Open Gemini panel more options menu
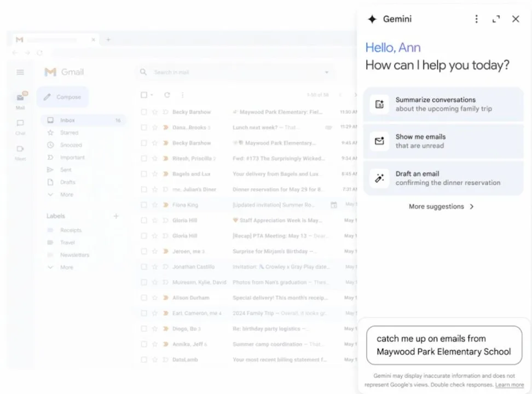 coord(476,19)
